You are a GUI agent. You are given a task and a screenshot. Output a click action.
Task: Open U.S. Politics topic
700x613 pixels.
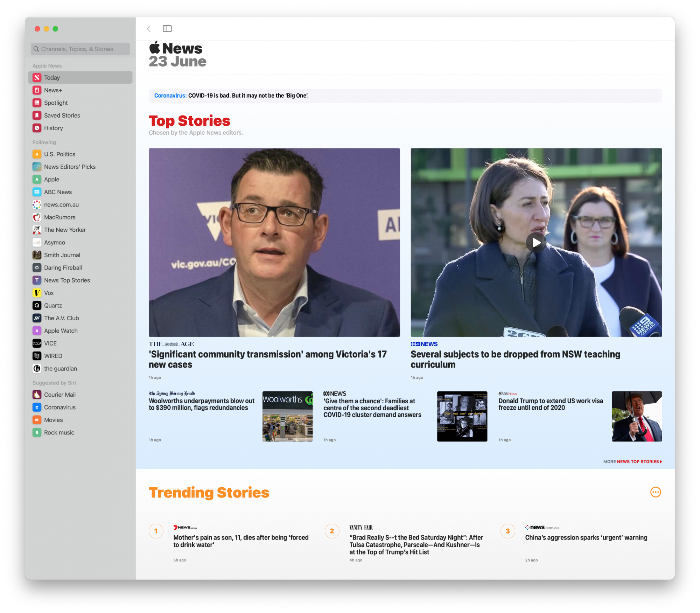59,154
